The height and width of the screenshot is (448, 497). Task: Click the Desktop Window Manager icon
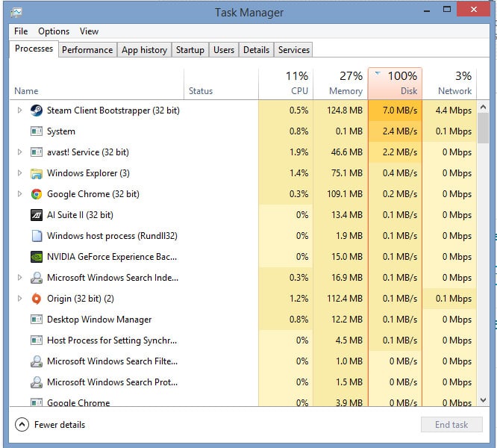tap(37, 320)
